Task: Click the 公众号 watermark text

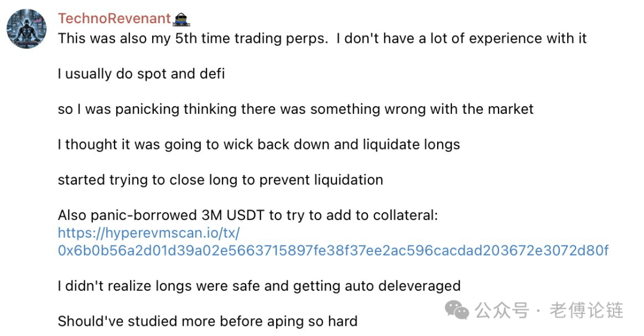Action: 502,310
